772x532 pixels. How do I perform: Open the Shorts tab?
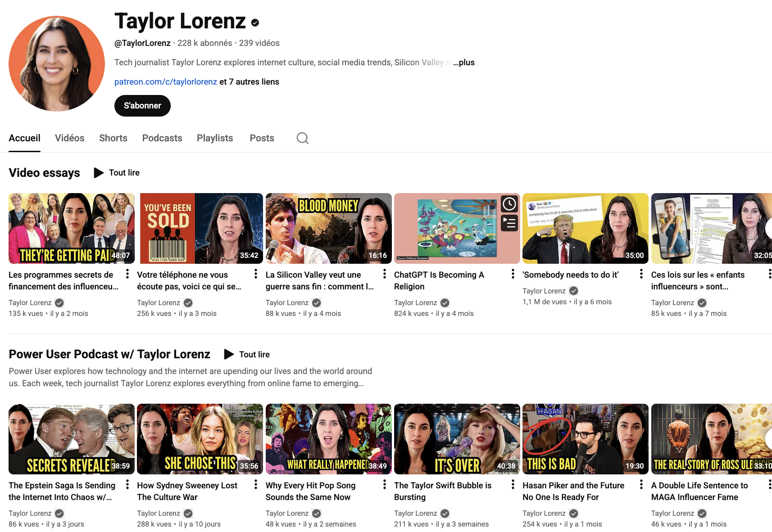pos(113,138)
